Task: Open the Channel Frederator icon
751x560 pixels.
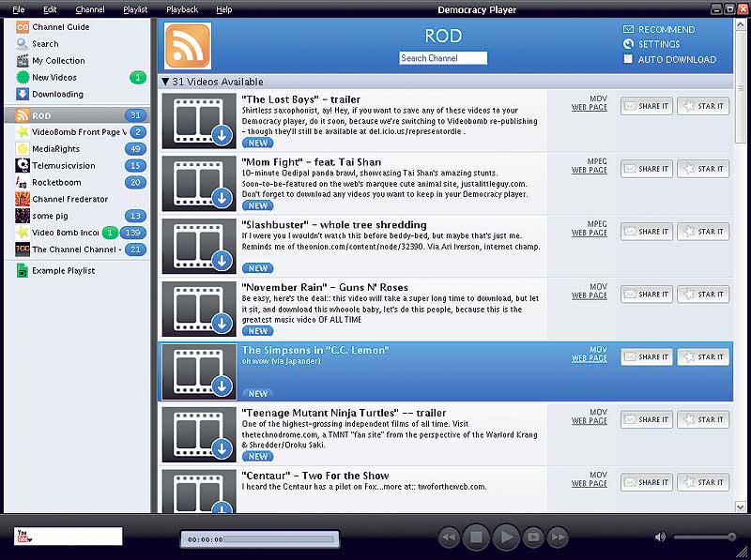Action: [23, 199]
